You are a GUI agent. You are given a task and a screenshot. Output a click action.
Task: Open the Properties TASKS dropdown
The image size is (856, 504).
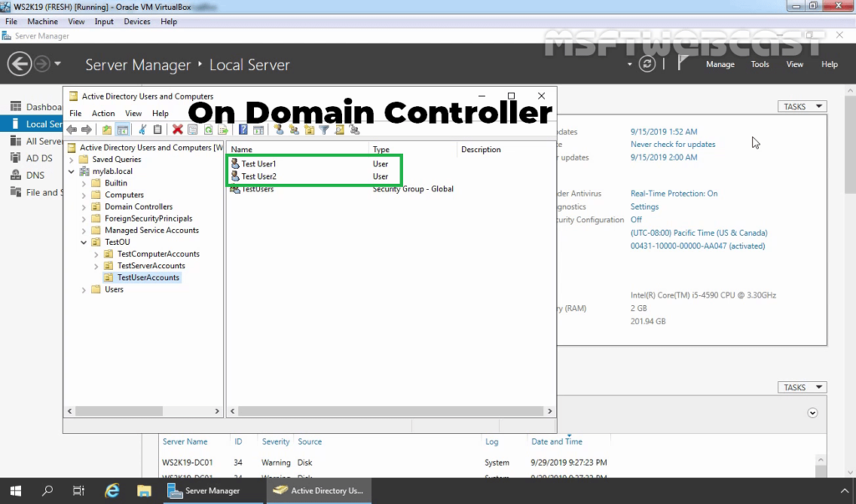point(802,106)
